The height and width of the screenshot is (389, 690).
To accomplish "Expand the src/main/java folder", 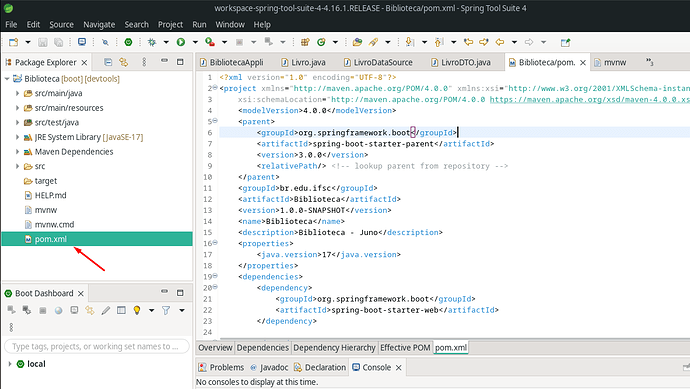I will [17, 93].
